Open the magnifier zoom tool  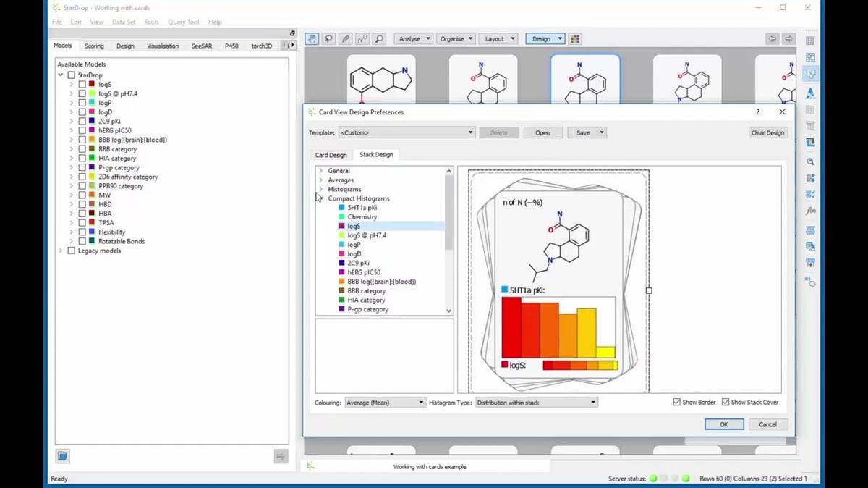(378, 38)
